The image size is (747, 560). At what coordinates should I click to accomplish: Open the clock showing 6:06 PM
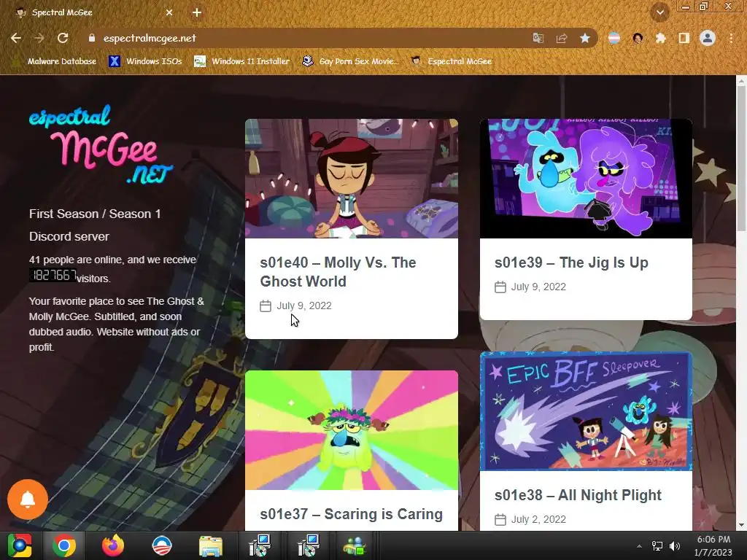pyautogui.click(x=713, y=546)
